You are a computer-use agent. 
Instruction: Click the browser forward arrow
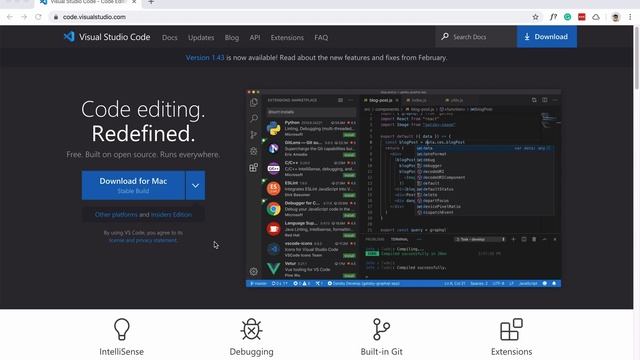pos(24,17)
